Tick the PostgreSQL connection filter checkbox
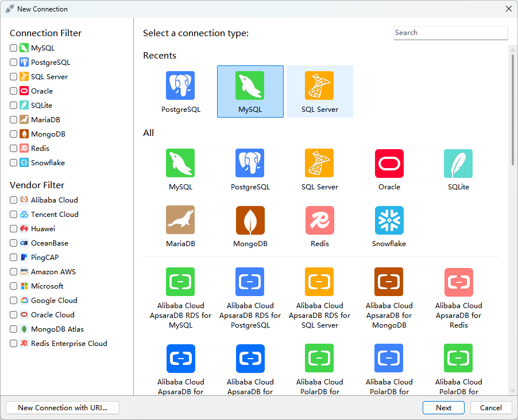518x420 pixels. click(x=14, y=62)
